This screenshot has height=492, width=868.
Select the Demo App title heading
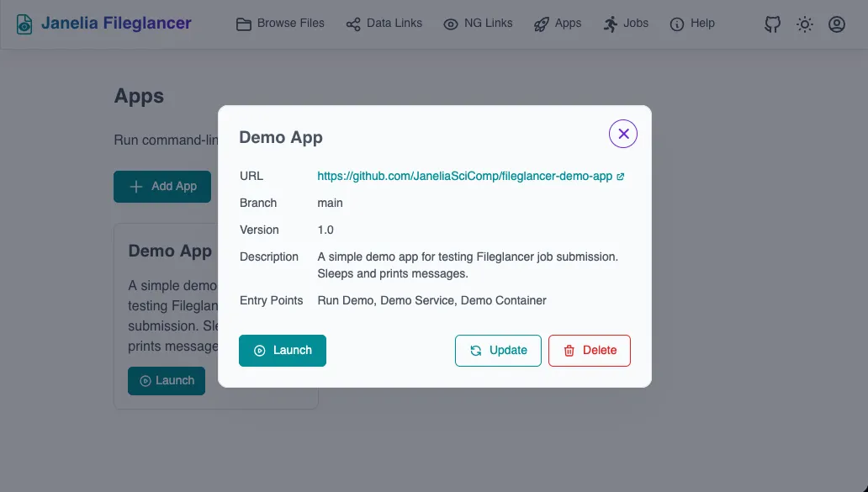tap(281, 137)
